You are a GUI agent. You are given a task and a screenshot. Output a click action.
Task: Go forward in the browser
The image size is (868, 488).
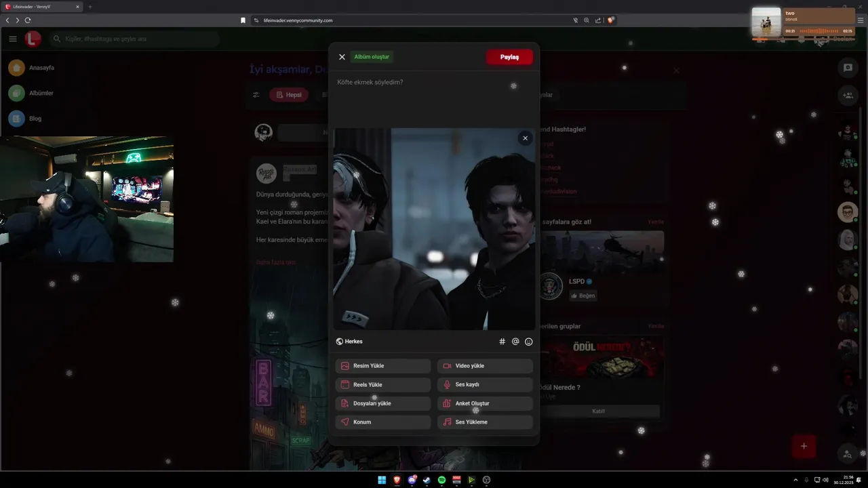[18, 20]
